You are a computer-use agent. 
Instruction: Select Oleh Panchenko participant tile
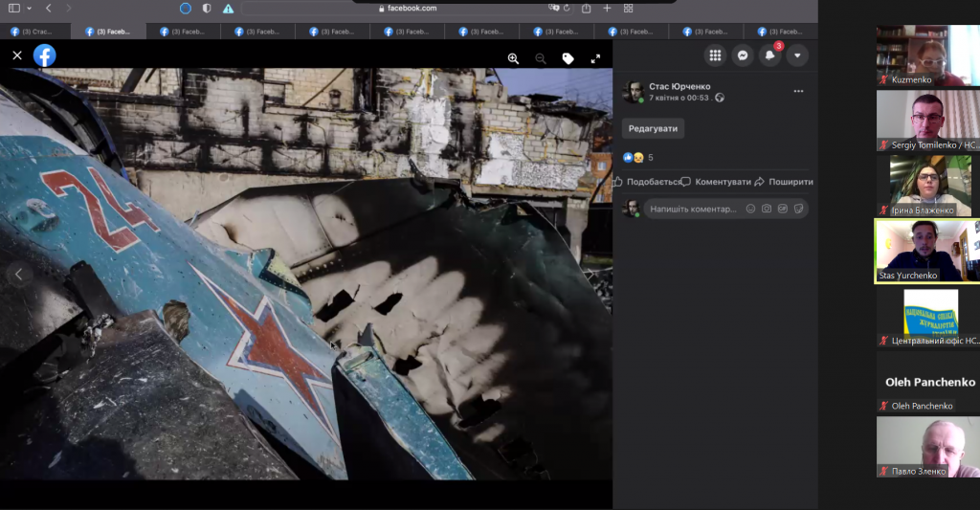click(927, 382)
